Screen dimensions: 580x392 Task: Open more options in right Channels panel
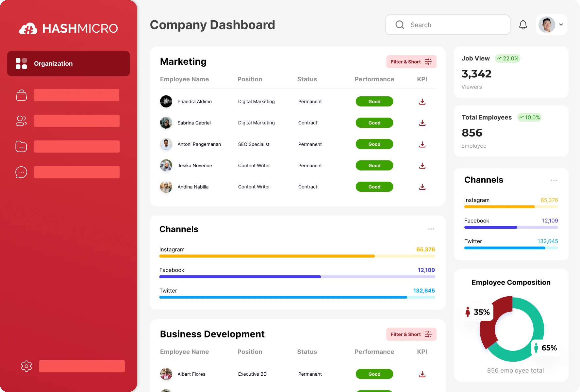click(x=554, y=180)
